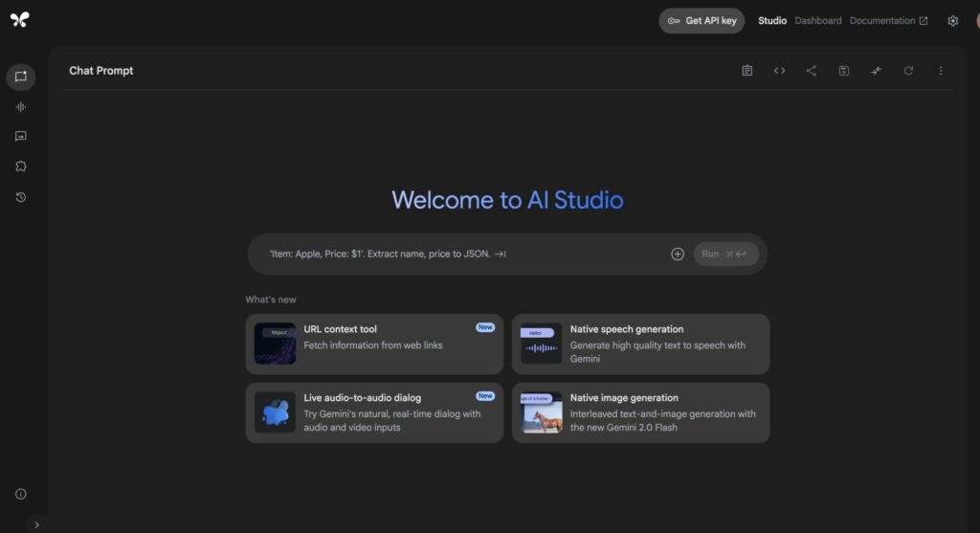
Task: Switch to the Studio tab
Action: point(772,21)
